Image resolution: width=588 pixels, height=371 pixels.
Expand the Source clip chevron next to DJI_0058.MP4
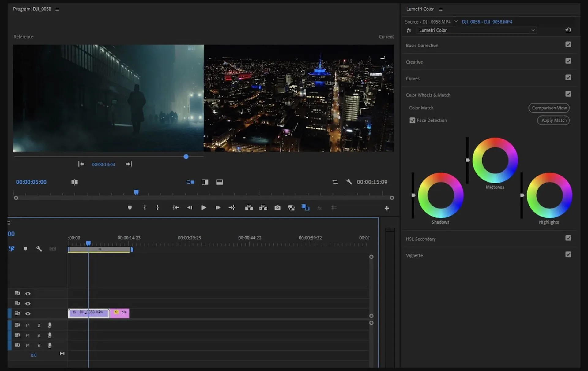(456, 21)
